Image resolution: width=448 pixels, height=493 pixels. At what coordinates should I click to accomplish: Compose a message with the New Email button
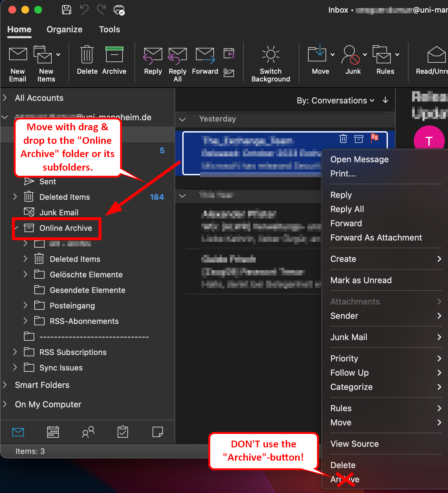pos(18,64)
